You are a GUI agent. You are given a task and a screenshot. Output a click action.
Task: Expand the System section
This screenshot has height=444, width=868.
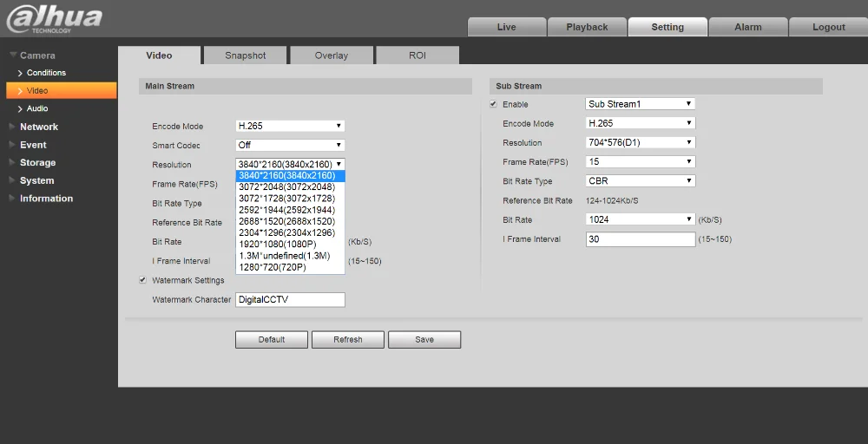(x=36, y=180)
